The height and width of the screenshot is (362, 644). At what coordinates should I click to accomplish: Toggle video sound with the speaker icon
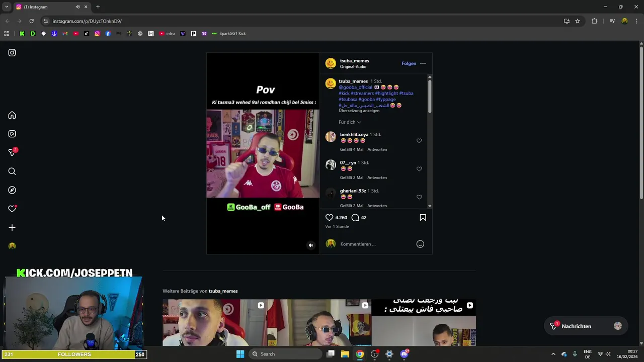[x=311, y=245]
